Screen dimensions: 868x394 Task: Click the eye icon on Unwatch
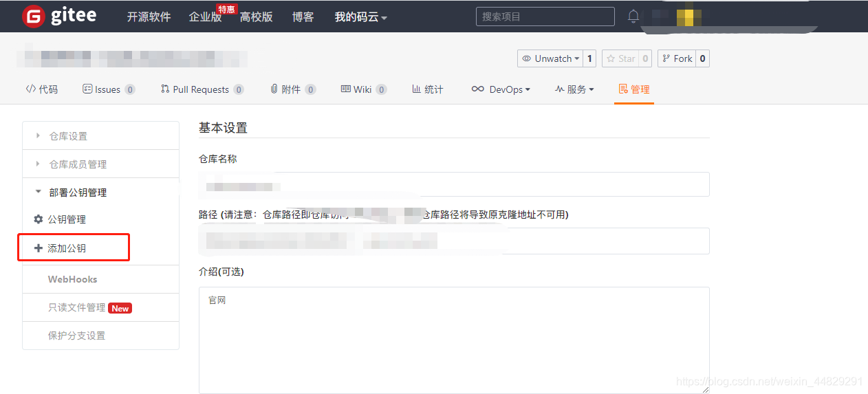click(x=527, y=58)
